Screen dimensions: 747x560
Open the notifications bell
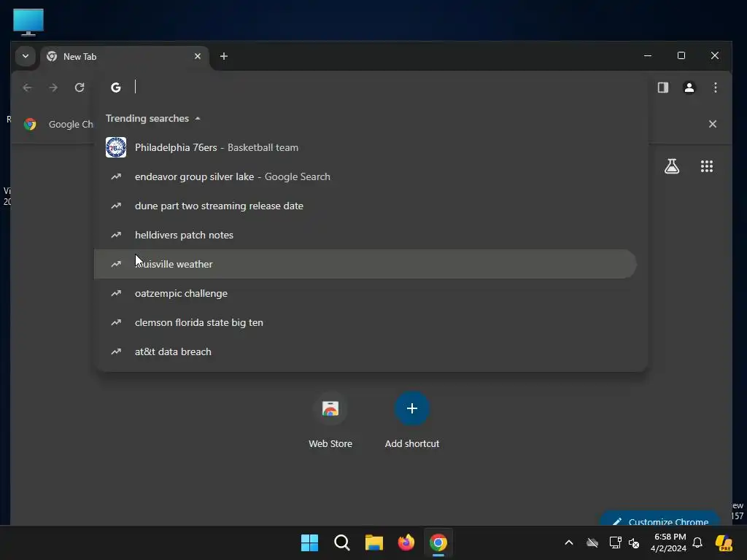click(697, 542)
